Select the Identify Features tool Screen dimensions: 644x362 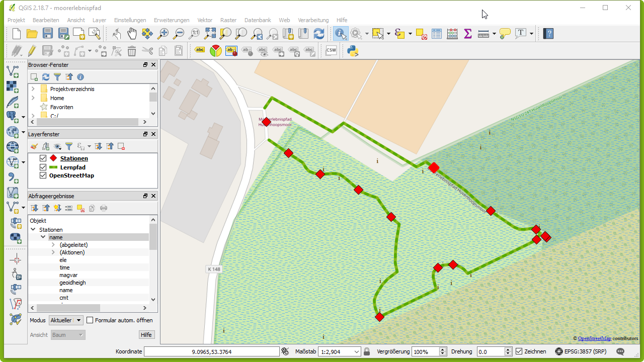(x=341, y=34)
